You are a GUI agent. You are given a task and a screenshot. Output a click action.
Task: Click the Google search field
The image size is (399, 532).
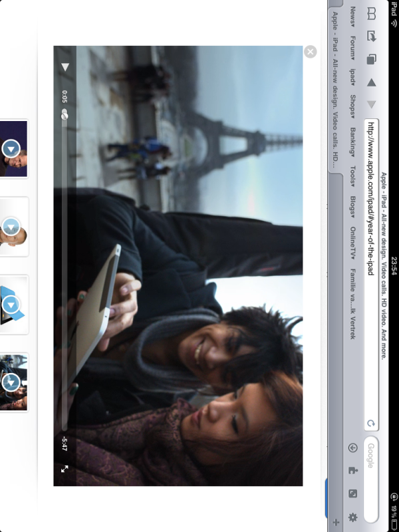pos(371,479)
